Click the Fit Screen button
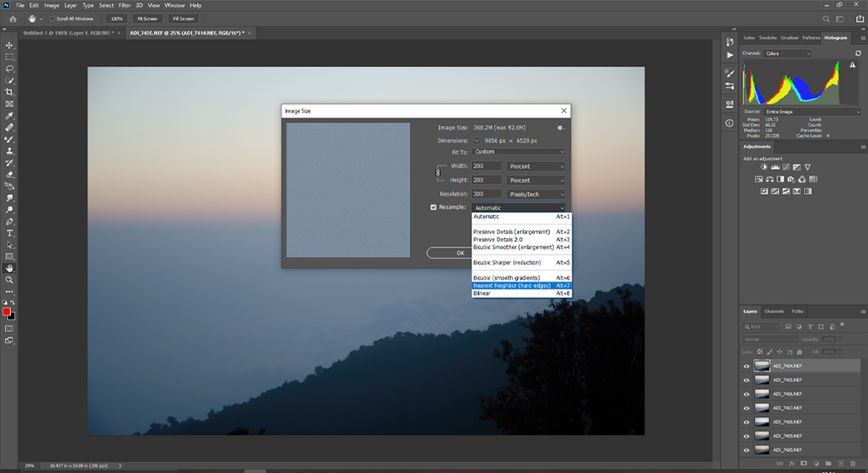Viewport: 868px width, 473px height. [148, 19]
